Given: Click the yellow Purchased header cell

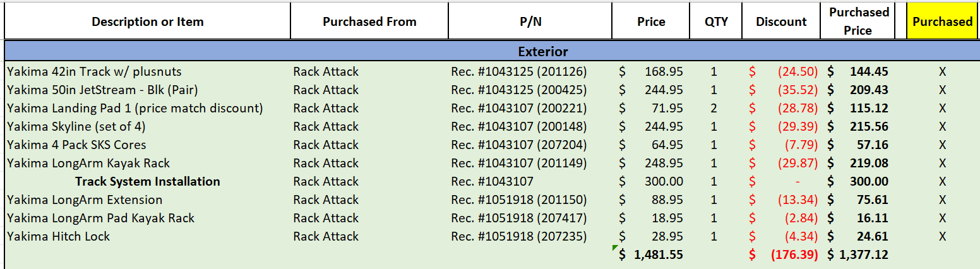Looking at the screenshot, I should coord(942,21).
